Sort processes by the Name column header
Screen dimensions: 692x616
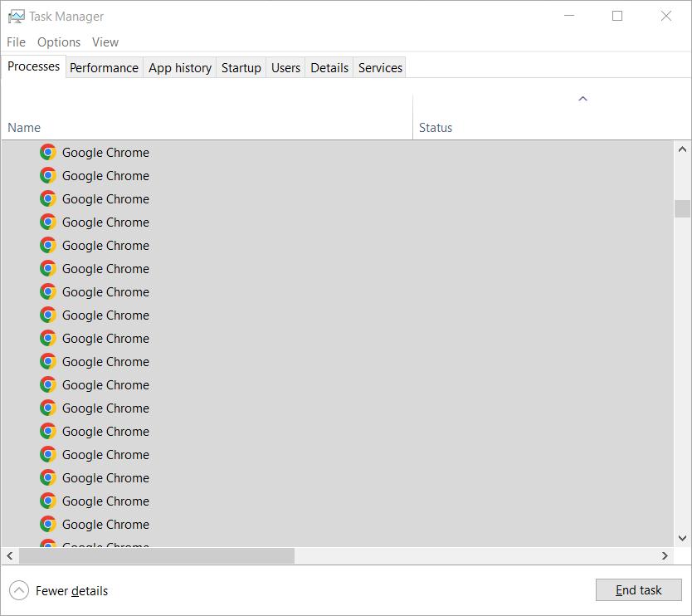24,128
